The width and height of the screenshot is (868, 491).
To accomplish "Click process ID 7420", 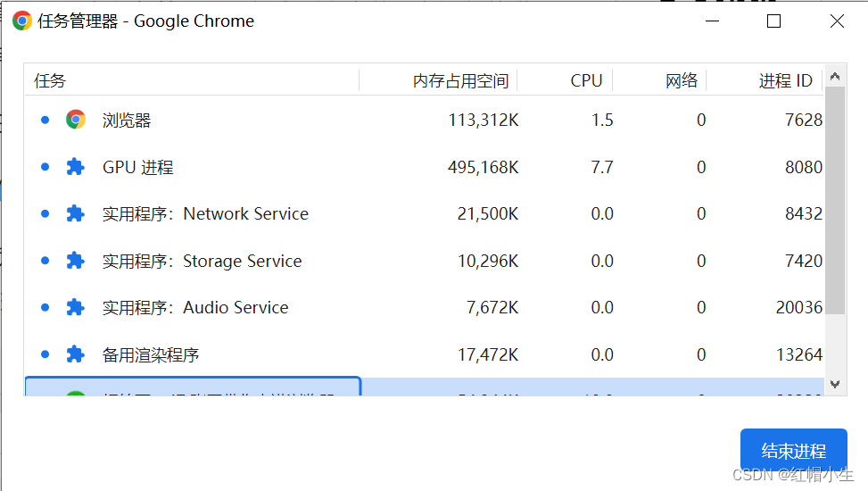I will [804, 261].
